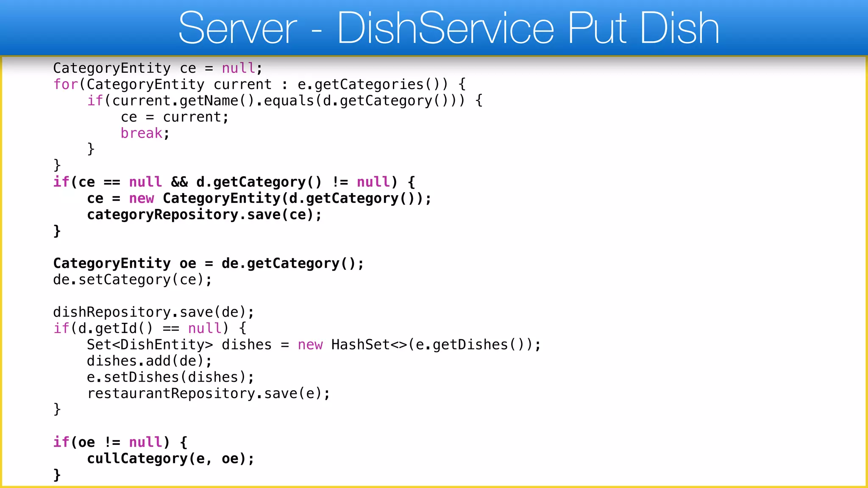Click the 'dishes.add(de);' line
868x488 pixels.
pyautogui.click(x=149, y=361)
